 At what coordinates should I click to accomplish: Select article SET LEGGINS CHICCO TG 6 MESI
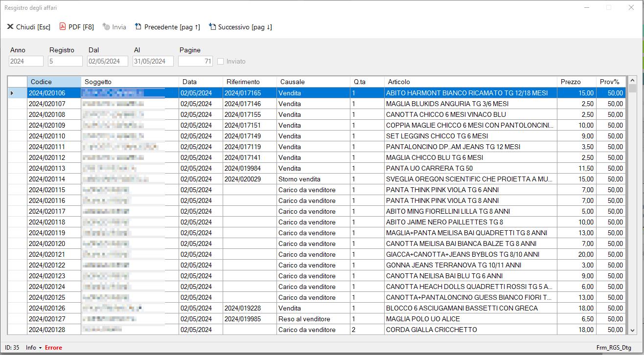(x=471, y=136)
